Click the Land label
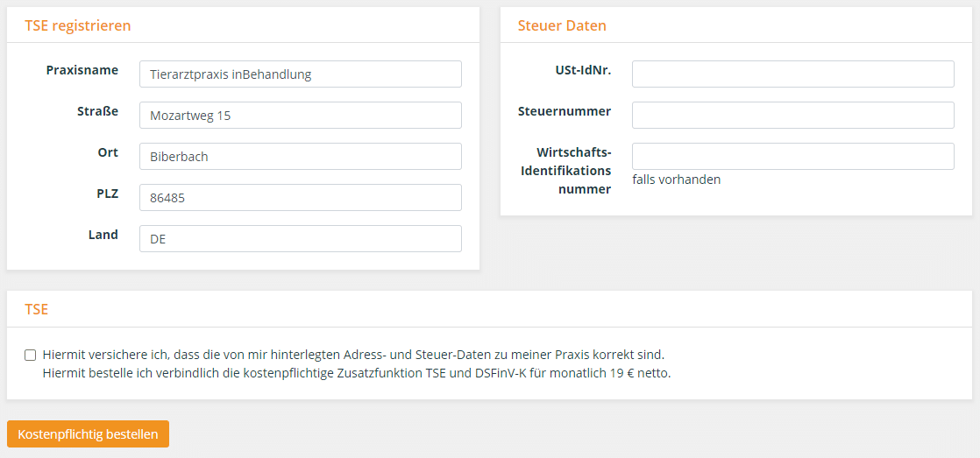Screen dimensions: 980x458 click(103, 235)
